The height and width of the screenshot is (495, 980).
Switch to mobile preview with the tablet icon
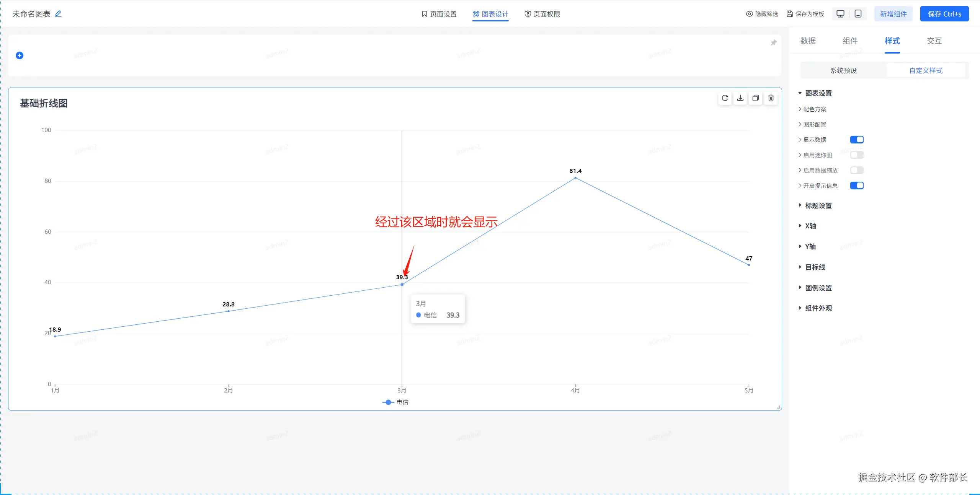[x=858, y=14]
